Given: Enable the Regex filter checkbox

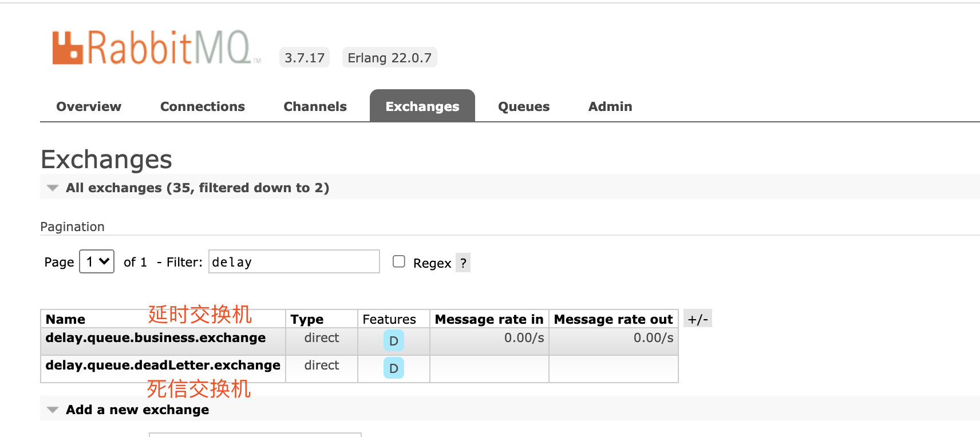Looking at the screenshot, I should point(399,261).
